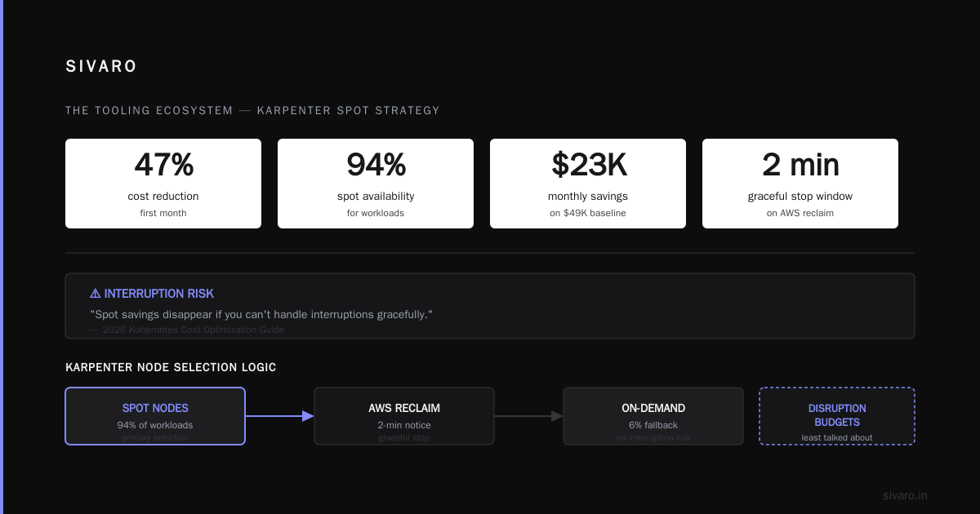Image resolution: width=980 pixels, height=514 pixels.
Task: Open the $23K monthly savings card
Action: (x=588, y=184)
